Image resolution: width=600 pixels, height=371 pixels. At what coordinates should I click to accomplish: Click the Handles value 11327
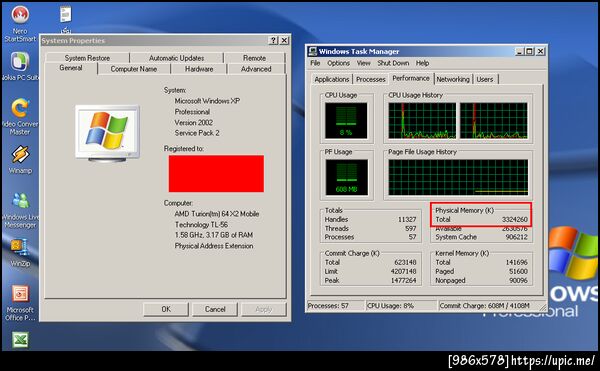pos(407,220)
